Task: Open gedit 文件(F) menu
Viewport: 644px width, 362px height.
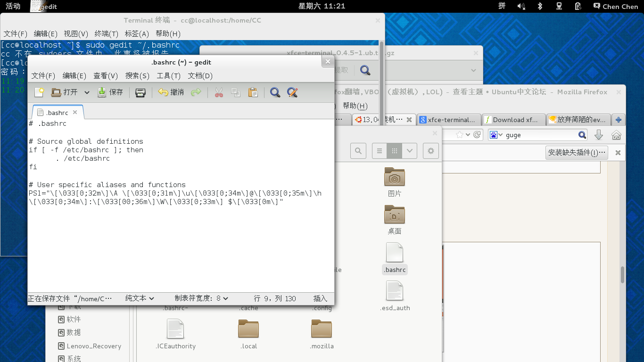Action: pyautogui.click(x=43, y=75)
